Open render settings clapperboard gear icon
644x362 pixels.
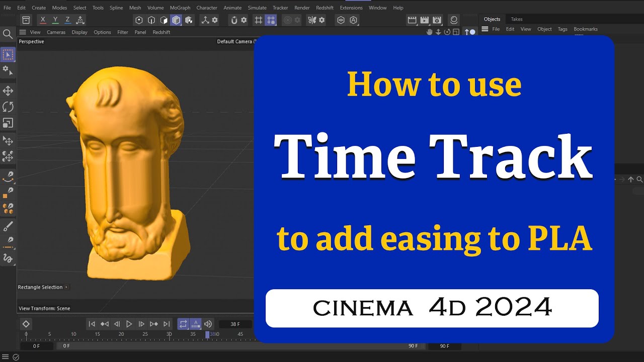point(437,20)
